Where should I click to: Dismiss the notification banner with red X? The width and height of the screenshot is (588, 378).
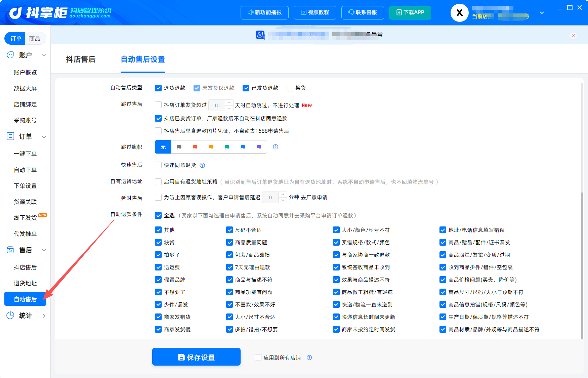(573, 35)
